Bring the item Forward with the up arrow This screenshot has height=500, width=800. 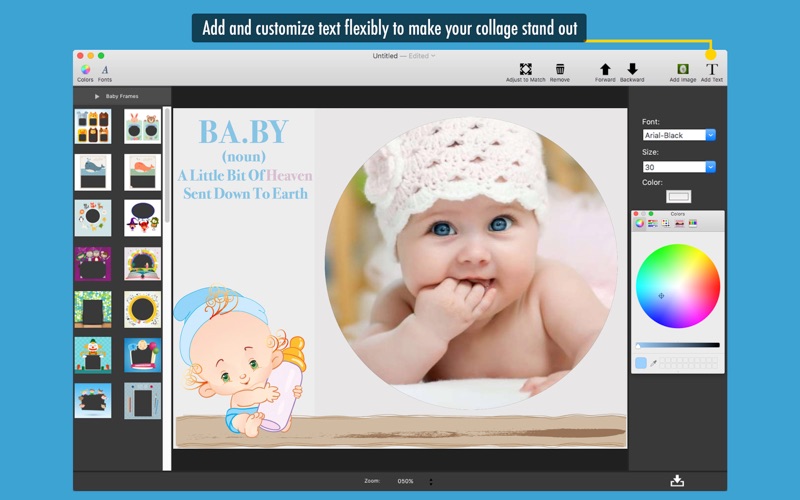tap(605, 72)
